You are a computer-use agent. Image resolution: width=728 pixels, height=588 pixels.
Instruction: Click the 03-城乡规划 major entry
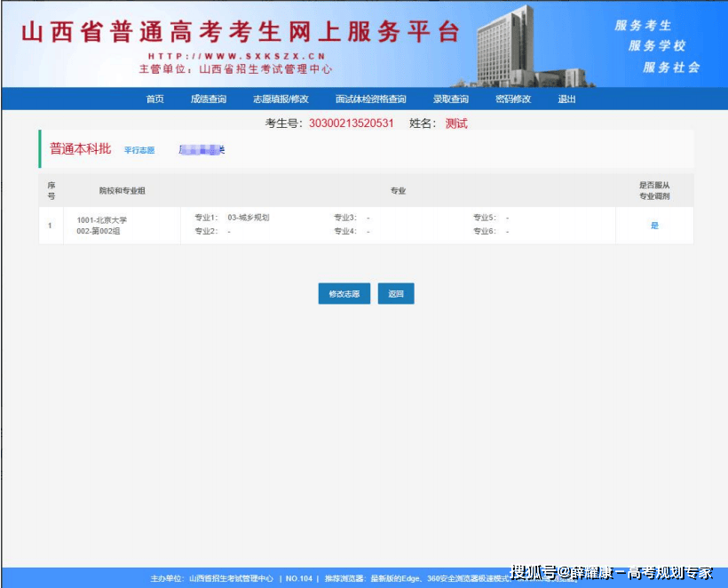point(249,218)
